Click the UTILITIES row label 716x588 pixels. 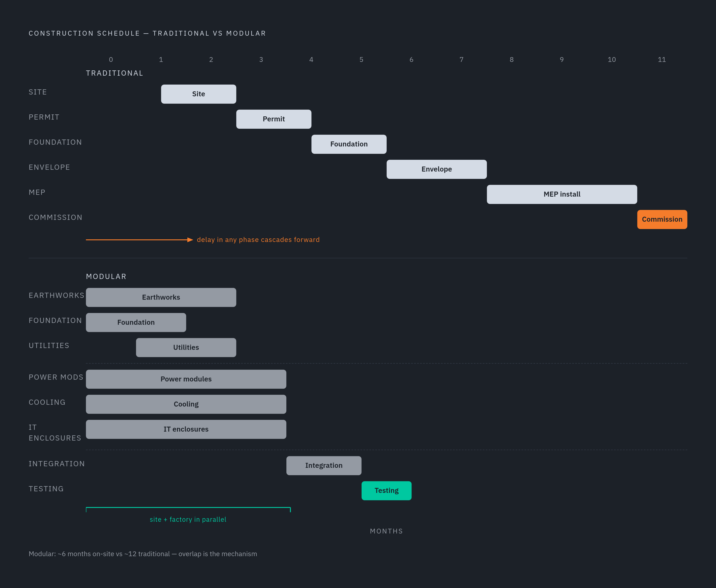coord(49,345)
